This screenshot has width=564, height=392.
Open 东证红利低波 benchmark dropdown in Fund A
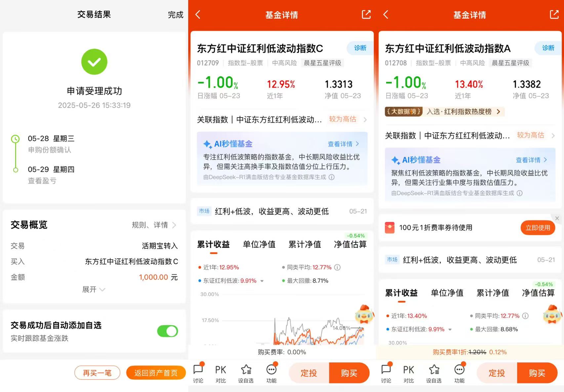450,330
